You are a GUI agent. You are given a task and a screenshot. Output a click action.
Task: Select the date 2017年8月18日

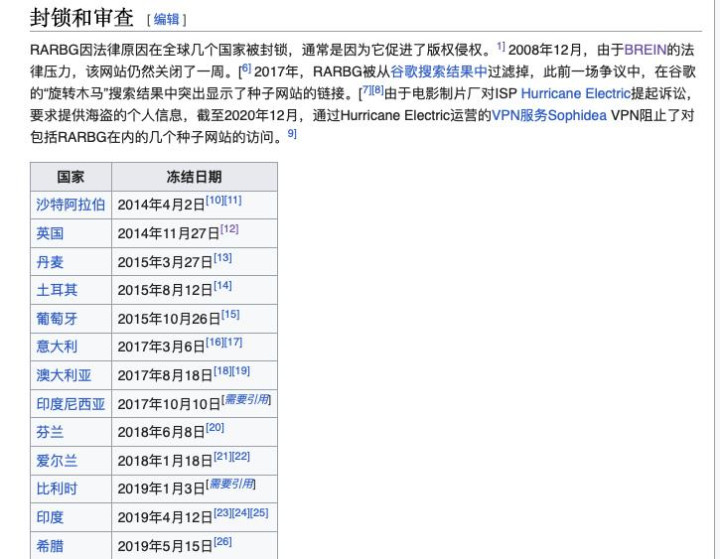point(165,375)
